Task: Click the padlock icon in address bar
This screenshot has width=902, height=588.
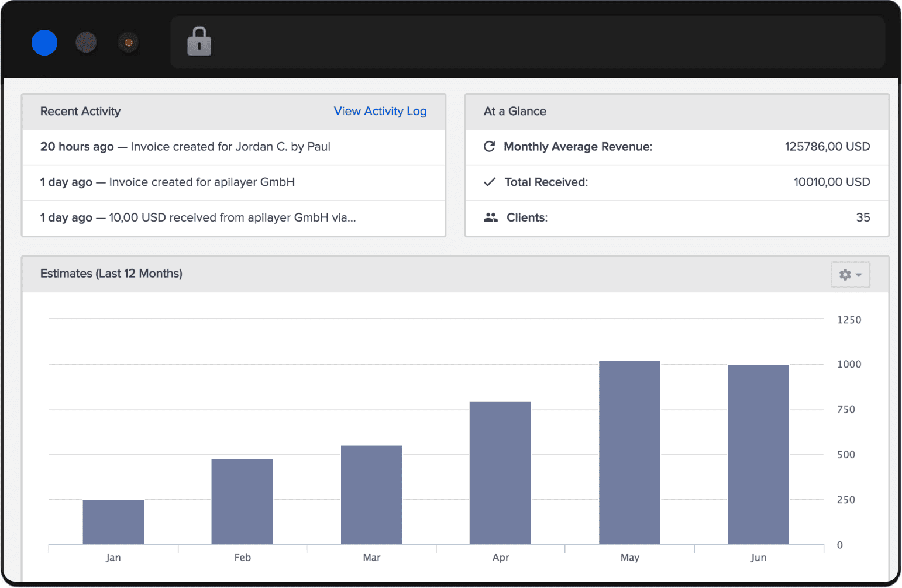Action: [x=199, y=41]
